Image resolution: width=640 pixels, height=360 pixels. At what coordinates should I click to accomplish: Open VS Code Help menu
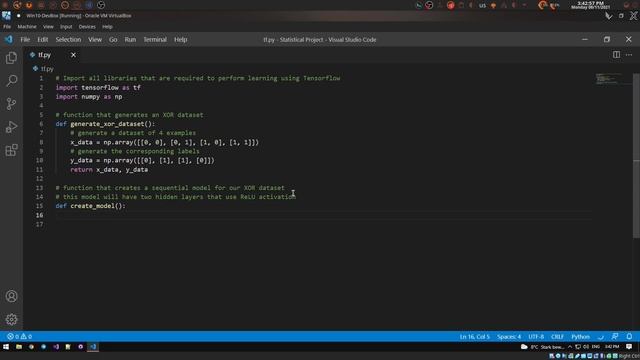click(180, 40)
